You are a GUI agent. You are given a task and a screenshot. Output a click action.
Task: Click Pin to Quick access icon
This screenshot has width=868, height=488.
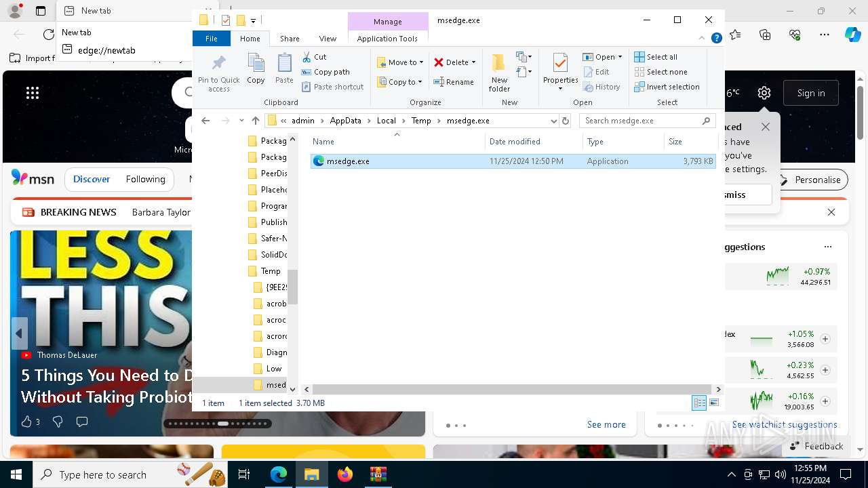click(218, 73)
